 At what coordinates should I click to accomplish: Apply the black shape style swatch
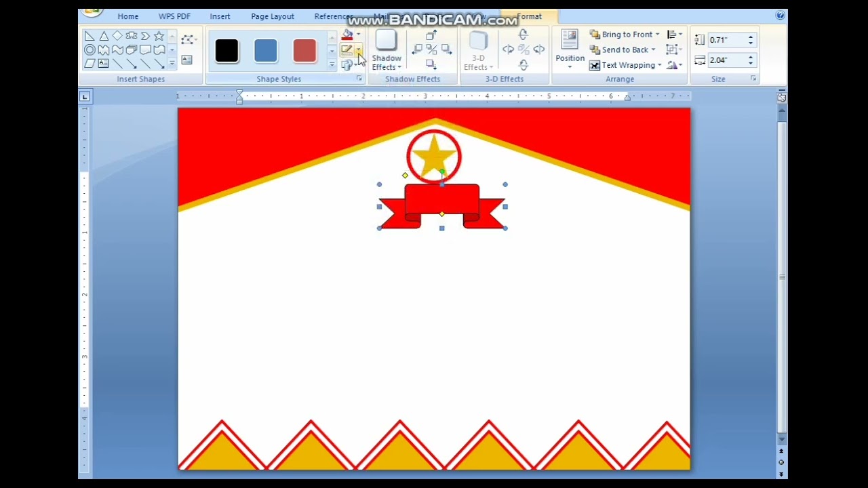point(226,50)
